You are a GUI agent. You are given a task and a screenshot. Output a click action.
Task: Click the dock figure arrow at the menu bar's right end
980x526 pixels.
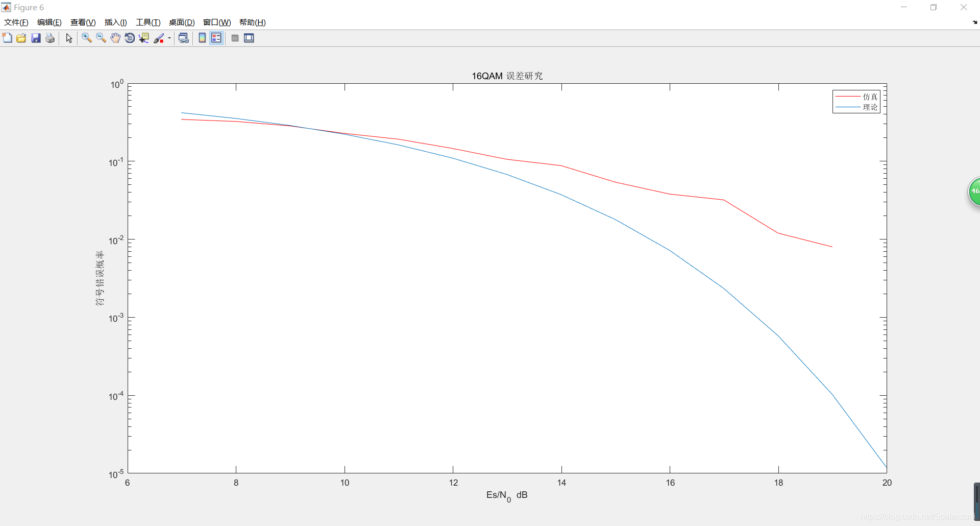point(975,22)
